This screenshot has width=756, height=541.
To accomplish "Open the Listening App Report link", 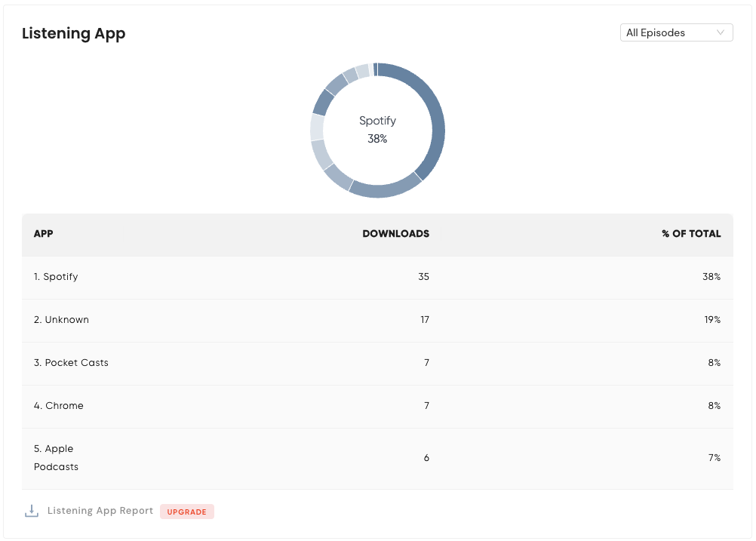I will (x=100, y=511).
